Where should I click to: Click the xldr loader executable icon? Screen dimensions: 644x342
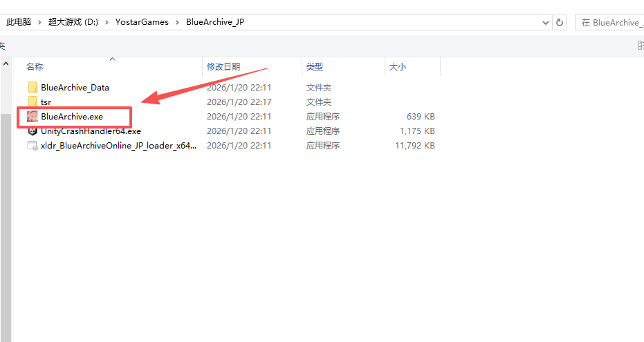tap(33, 146)
